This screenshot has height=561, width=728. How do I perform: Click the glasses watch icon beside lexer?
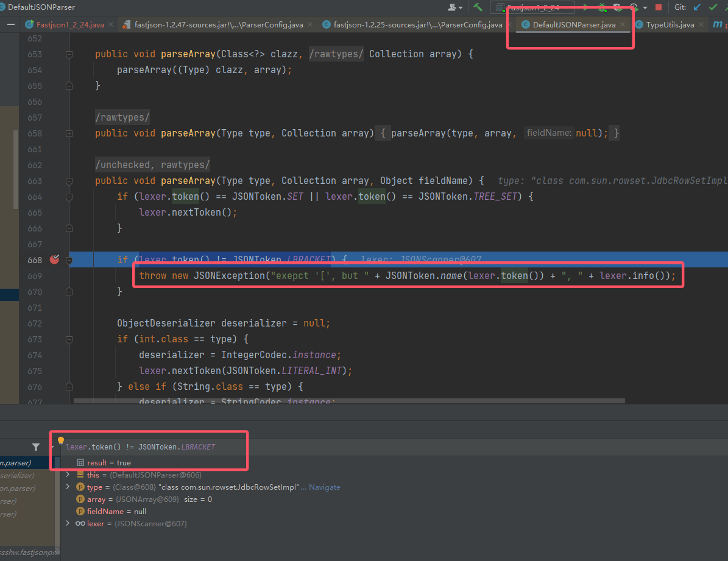(80, 523)
